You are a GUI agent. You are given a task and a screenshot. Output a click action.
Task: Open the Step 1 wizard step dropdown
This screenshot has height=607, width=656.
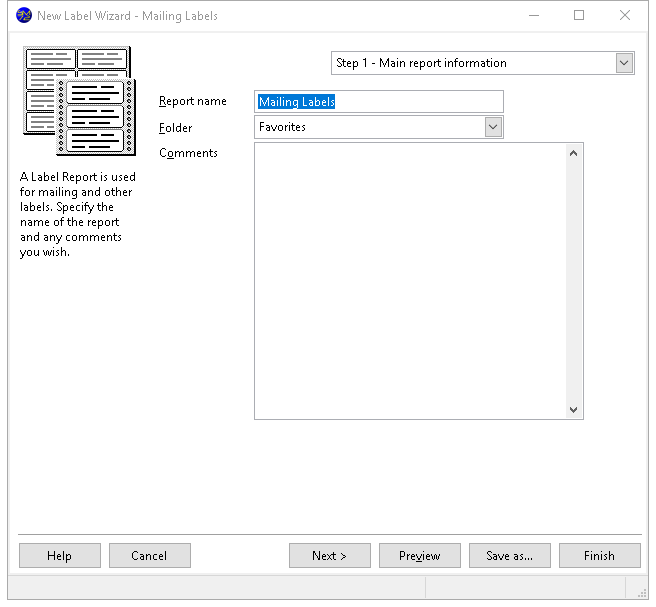coord(624,63)
